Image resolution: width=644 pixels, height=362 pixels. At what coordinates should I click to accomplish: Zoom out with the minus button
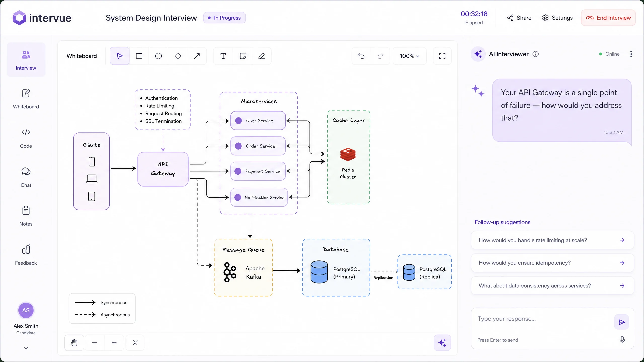pyautogui.click(x=95, y=343)
